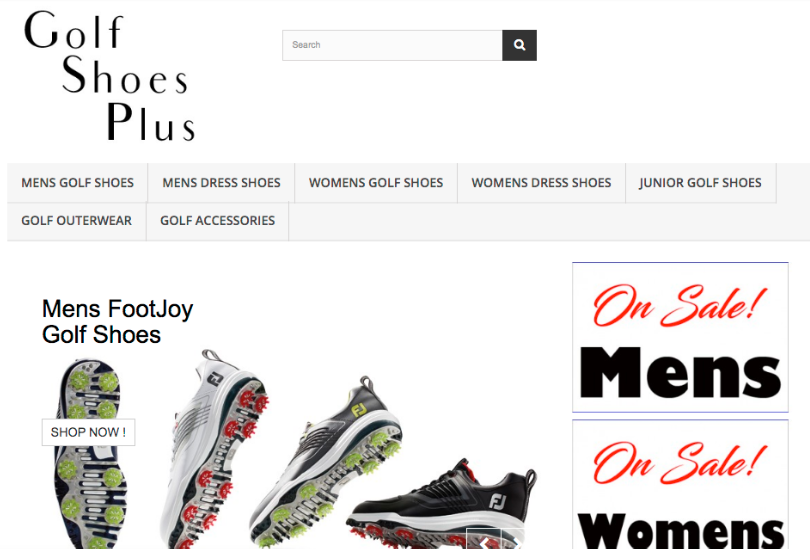Open Mens Golf Shoes menu
The width and height of the screenshot is (810, 560).
[77, 183]
